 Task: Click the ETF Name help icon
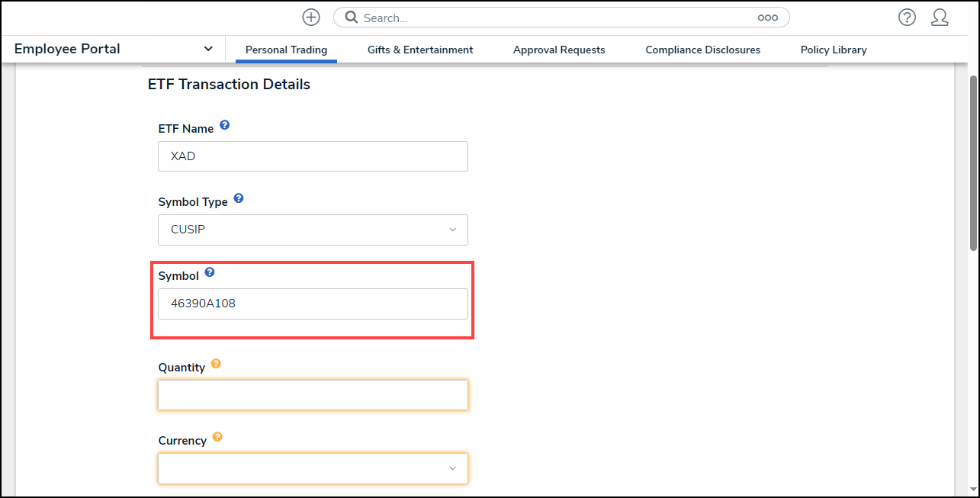coord(225,125)
